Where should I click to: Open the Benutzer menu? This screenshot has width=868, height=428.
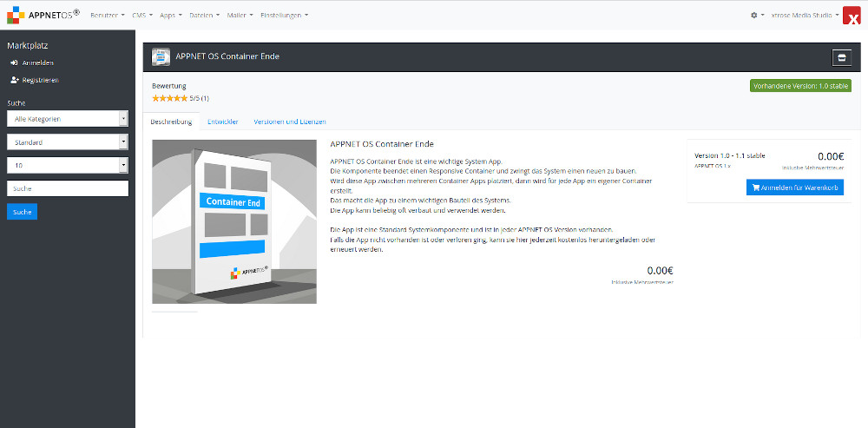click(x=108, y=16)
